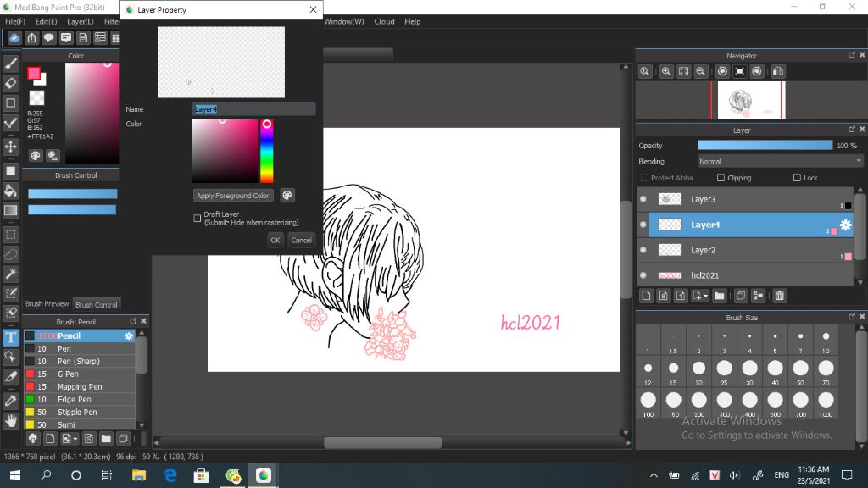Open the Blending mode dropdown
The width and height of the screenshot is (868, 488).
pos(780,162)
